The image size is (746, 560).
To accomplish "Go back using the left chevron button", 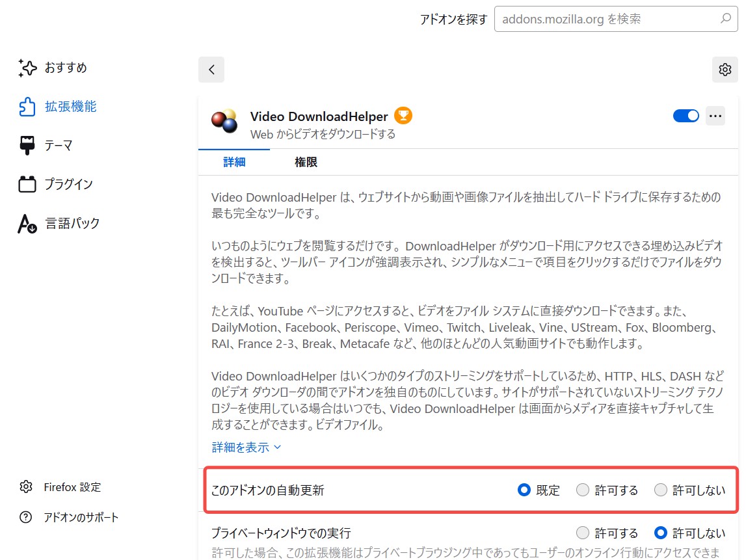I will pyautogui.click(x=211, y=70).
